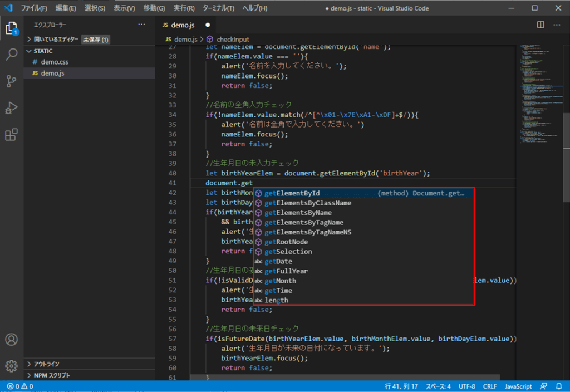The height and width of the screenshot is (392, 570).
Task: Open the Accounts icon near the bottom
Action: coord(11,339)
